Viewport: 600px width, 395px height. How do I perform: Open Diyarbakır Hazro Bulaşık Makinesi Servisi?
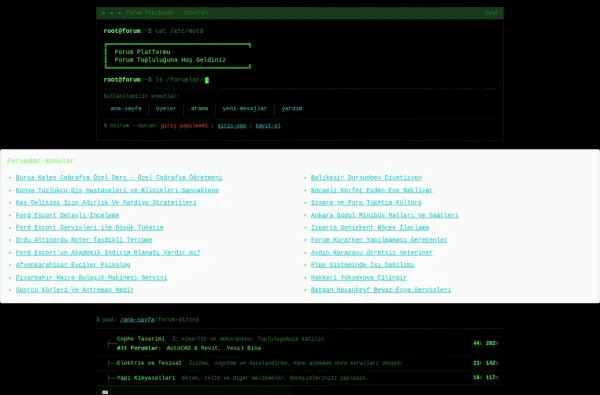(91, 277)
